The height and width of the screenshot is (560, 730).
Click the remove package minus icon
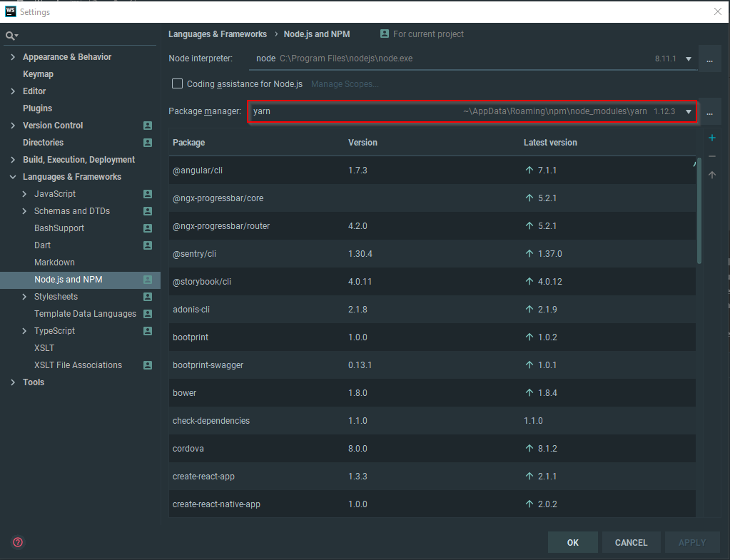712,156
